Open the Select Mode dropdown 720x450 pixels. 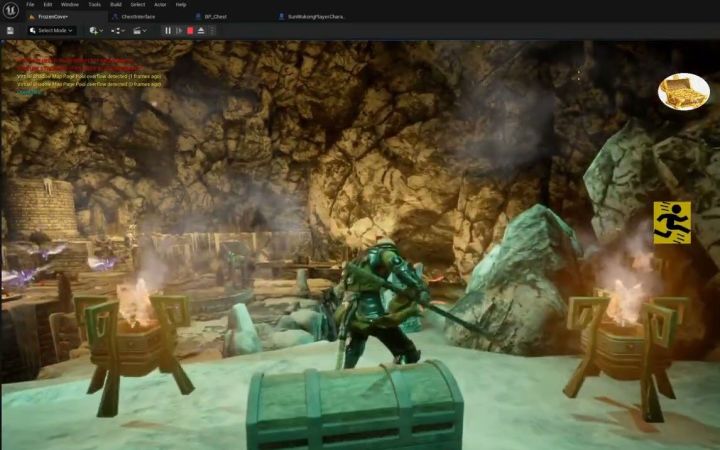click(x=51, y=31)
